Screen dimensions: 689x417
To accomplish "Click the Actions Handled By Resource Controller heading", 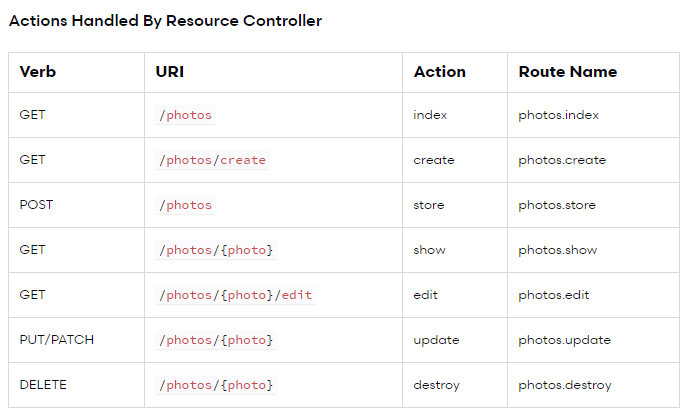I will (166, 21).
